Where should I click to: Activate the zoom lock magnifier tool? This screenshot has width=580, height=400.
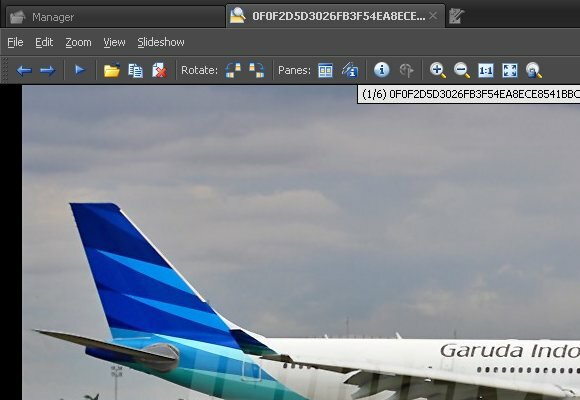534,70
